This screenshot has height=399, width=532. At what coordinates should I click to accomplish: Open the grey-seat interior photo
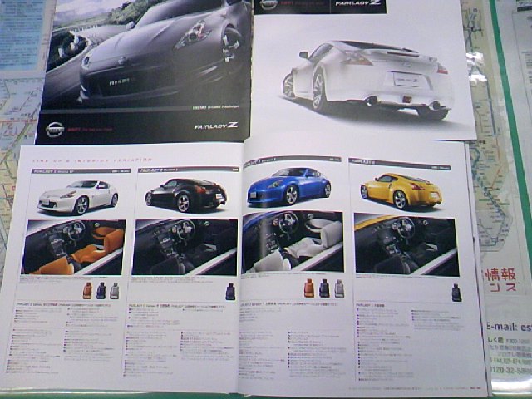pyautogui.click(x=293, y=242)
